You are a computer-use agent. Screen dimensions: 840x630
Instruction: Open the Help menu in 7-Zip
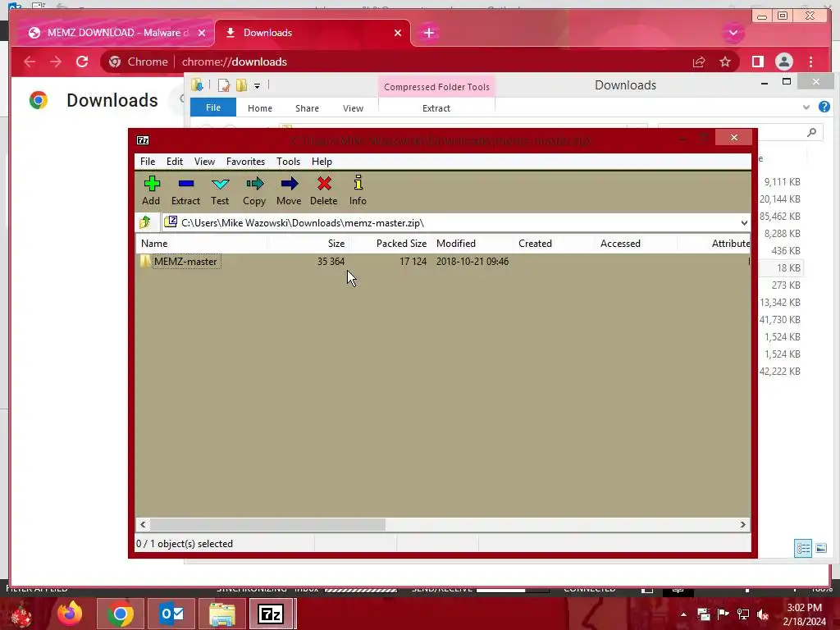pos(322,162)
